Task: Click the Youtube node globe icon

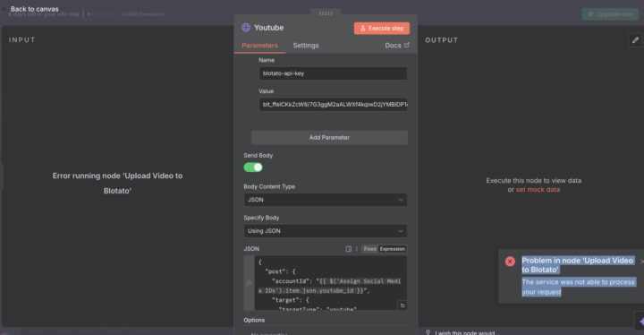Action: (246, 28)
